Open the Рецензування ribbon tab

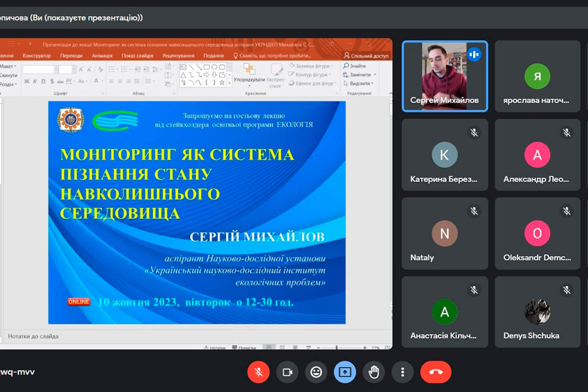coord(178,56)
